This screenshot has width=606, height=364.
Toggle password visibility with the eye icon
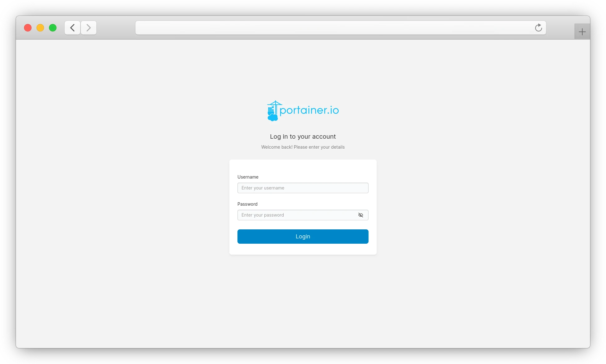click(361, 215)
